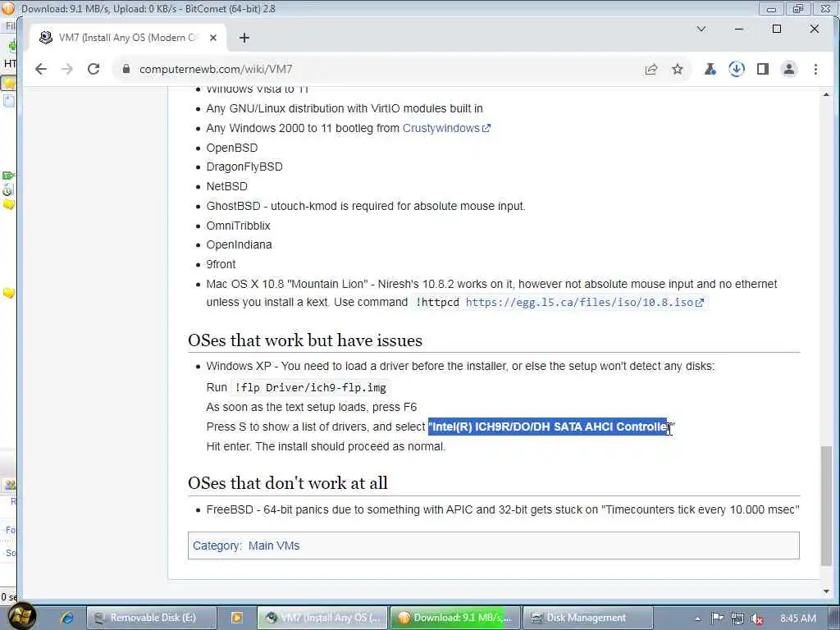
Task: Click the OpenIndiana list item
Action: click(x=239, y=244)
